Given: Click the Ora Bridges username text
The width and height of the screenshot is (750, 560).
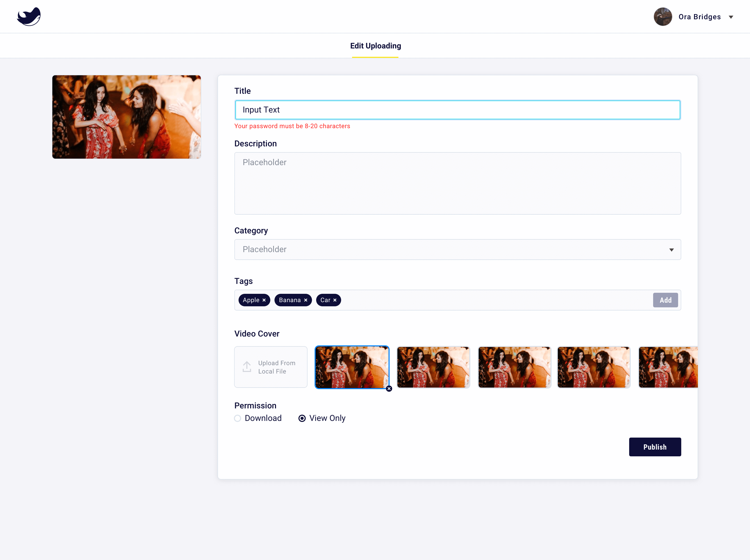Looking at the screenshot, I should (699, 17).
